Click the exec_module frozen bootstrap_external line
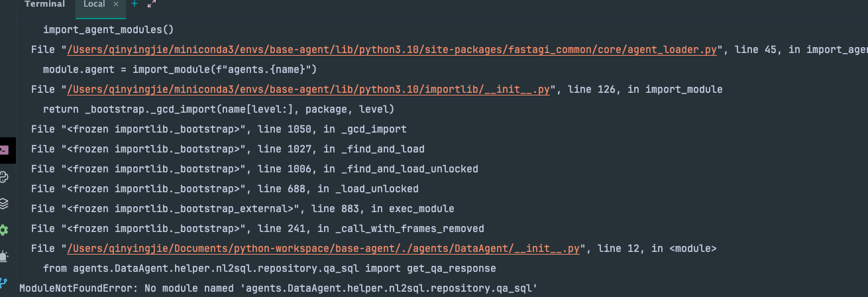The width and height of the screenshot is (868, 297). 243,209
